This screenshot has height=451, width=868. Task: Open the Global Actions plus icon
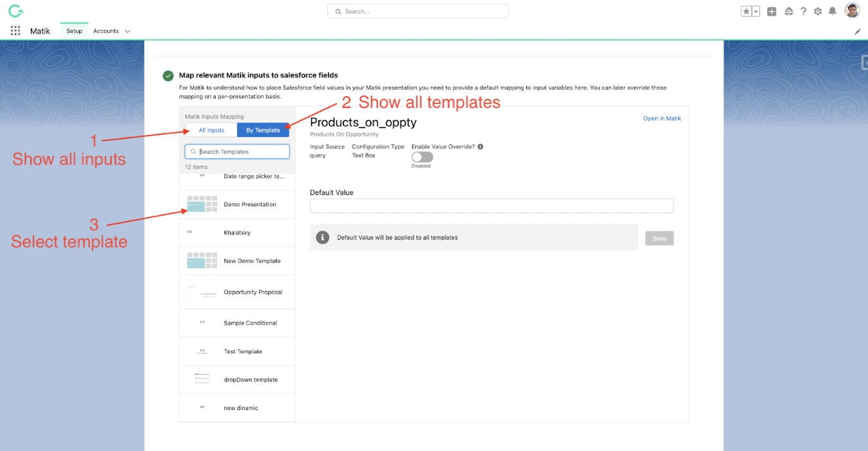pos(772,12)
